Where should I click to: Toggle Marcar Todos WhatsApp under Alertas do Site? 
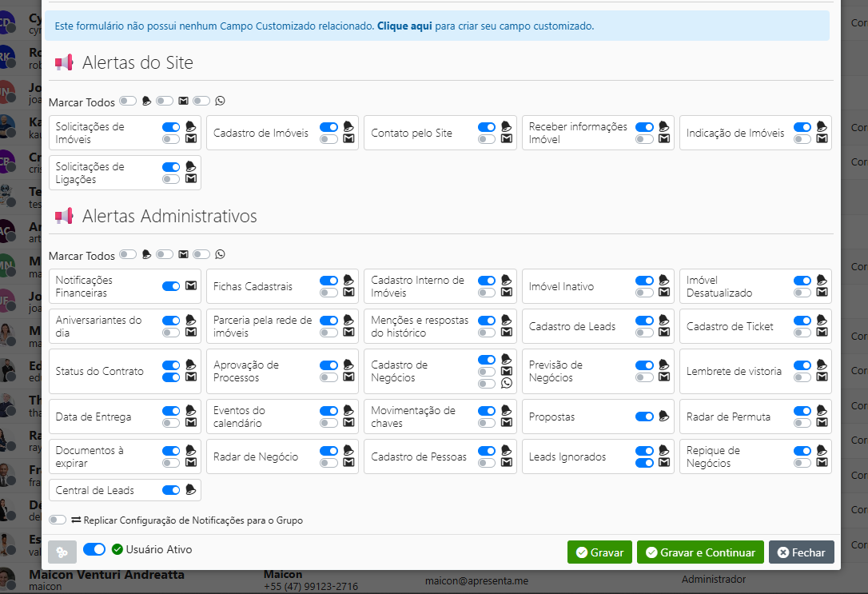click(201, 101)
